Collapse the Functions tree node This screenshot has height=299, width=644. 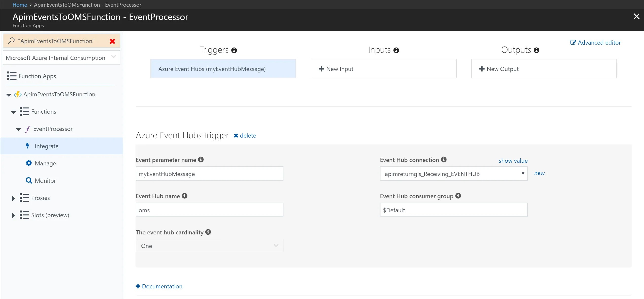pos(14,112)
